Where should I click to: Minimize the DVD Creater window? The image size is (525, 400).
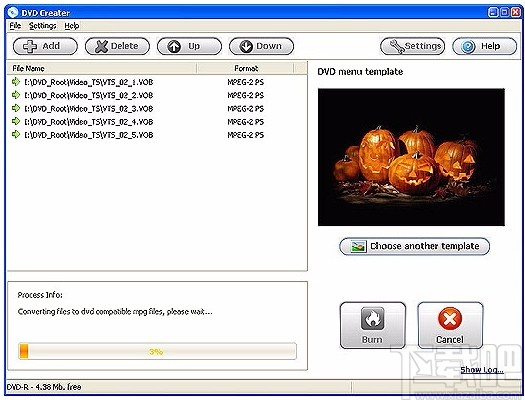tap(493, 13)
